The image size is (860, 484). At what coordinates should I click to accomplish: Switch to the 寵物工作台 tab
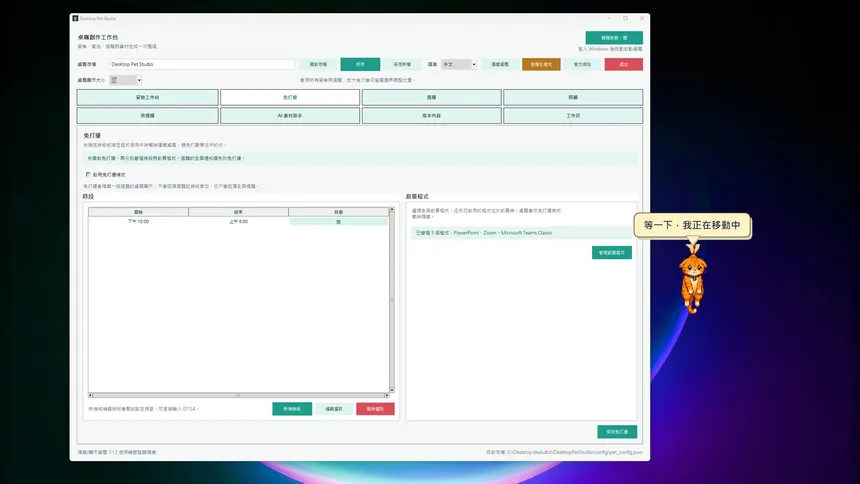pos(148,97)
